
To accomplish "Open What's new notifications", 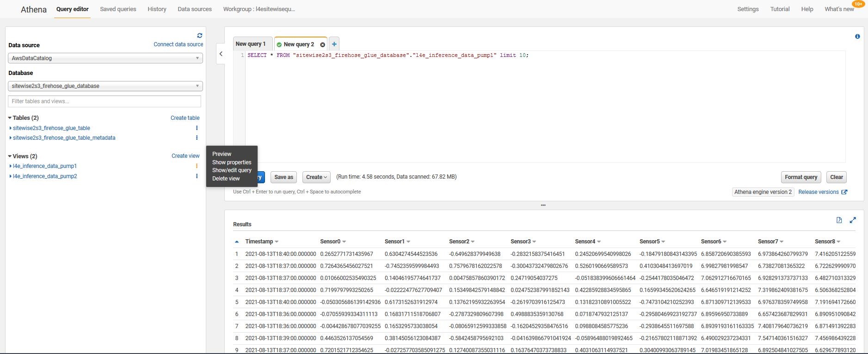I will 839,9.
